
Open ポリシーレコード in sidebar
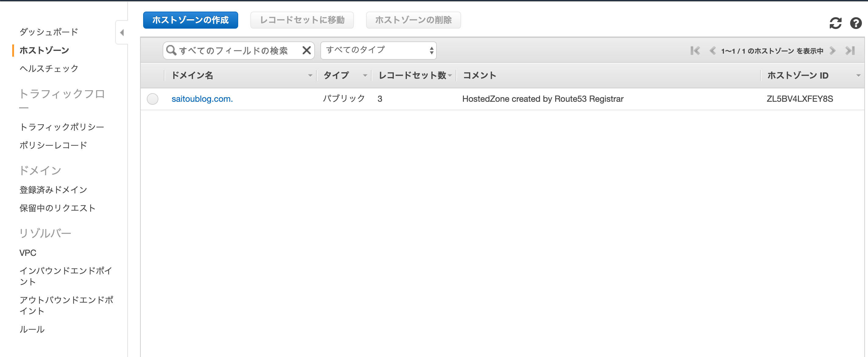53,145
